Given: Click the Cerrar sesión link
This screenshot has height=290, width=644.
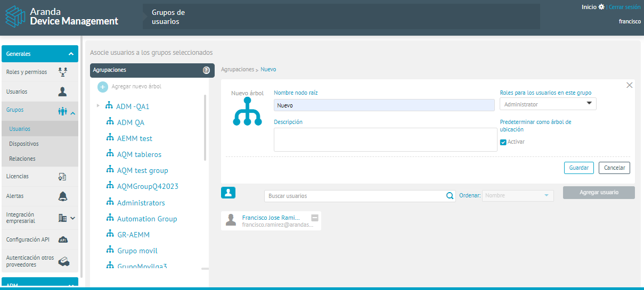Looking at the screenshot, I should coord(624,7).
